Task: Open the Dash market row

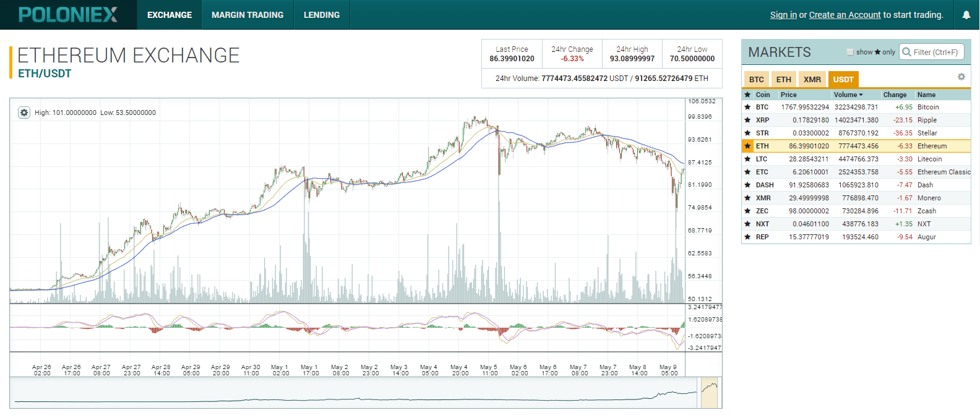Action: pyautogui.click(x=856, y=185)
